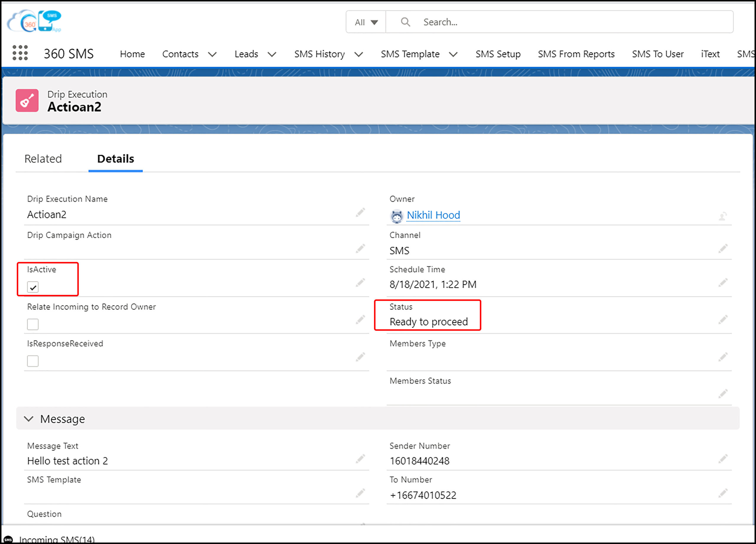Select the Details tab
The width and height of the screenshot is (756, 544).
tap(116, 159)
